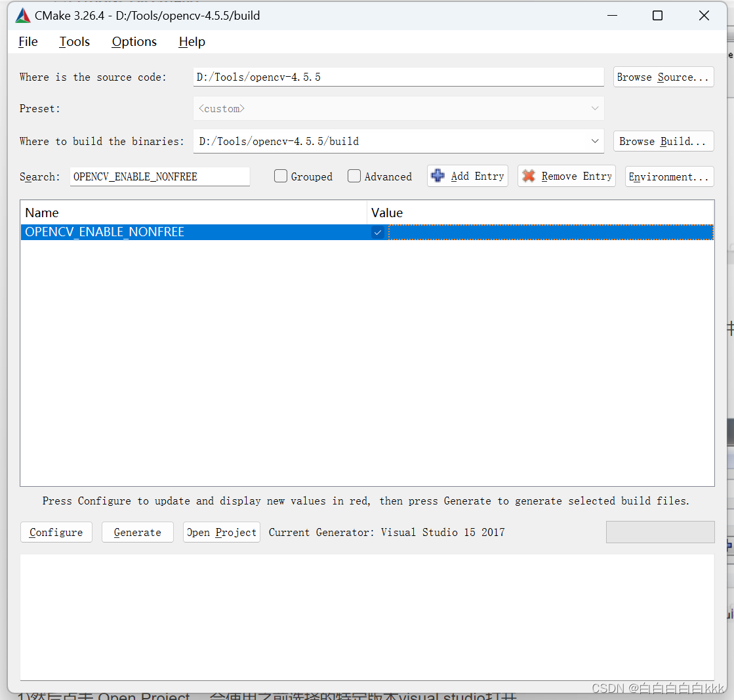Click the Name column header
Viewport: 734px width, 700px height.
194,213
